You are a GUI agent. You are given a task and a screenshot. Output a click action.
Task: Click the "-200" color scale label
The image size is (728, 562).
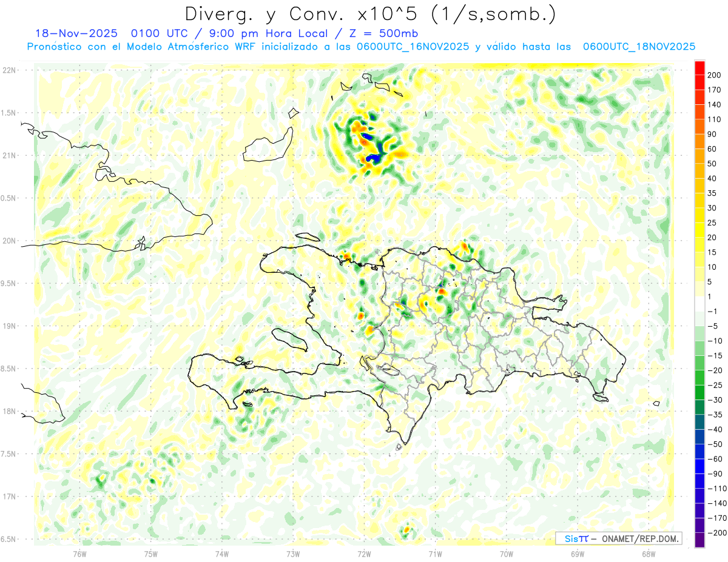point(716,532)
